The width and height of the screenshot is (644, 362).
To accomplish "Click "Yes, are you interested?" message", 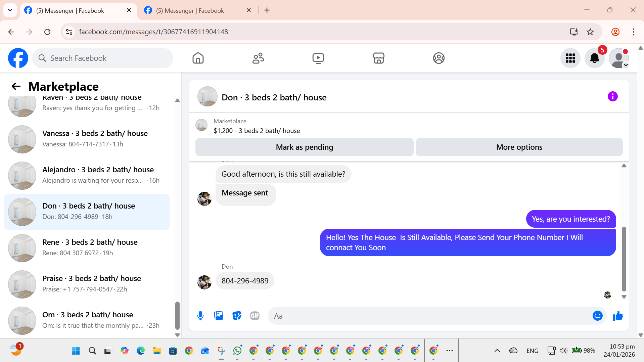I will click(571, 219).
